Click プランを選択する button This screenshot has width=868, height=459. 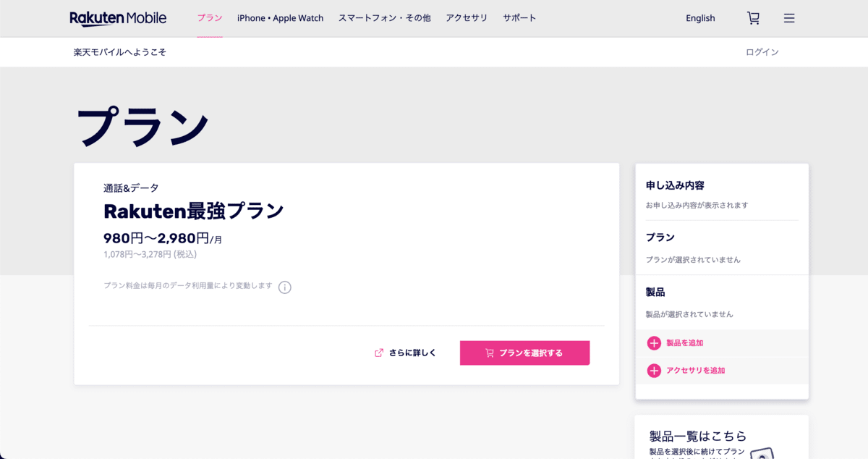click(524, 353)
